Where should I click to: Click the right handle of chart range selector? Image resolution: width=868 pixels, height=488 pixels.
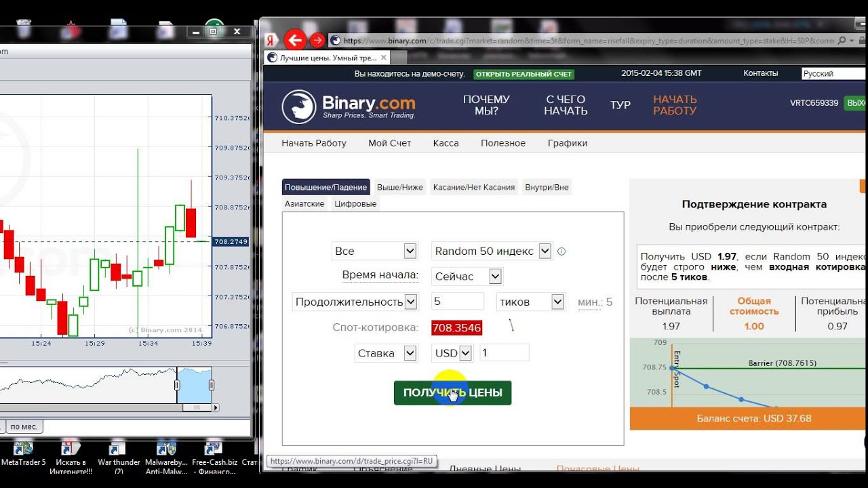point(211,385)
